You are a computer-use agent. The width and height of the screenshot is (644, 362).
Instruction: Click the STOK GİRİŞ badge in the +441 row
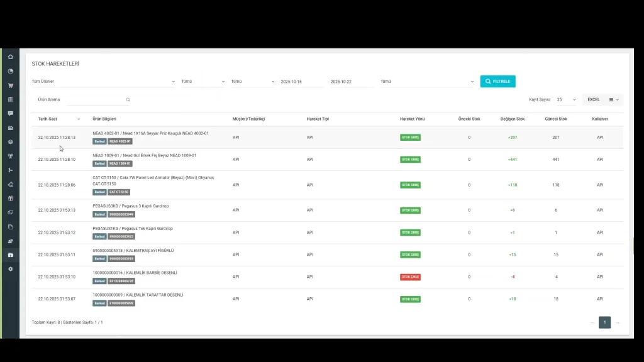tap(410, 160)
